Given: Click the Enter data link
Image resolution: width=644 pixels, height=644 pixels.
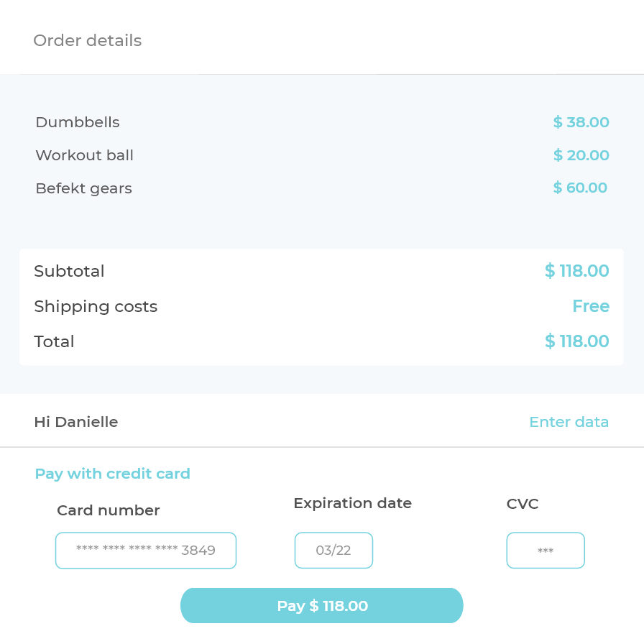Looking at the screenshot, I should [569, 422].
